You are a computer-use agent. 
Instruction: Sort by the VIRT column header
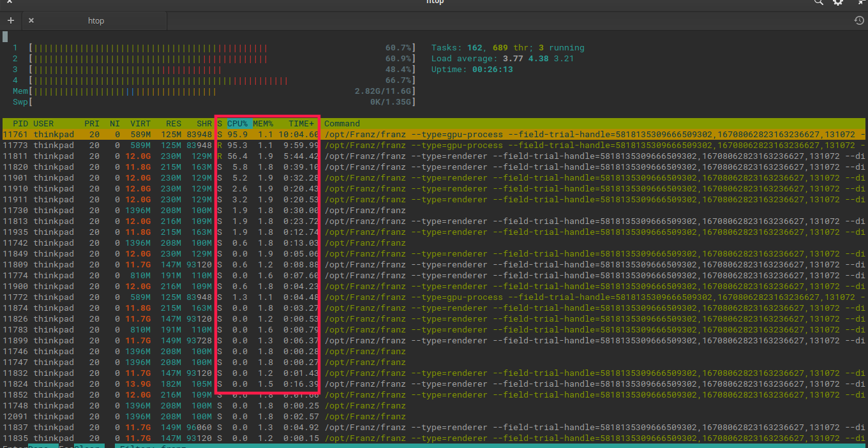coord(140,124)
